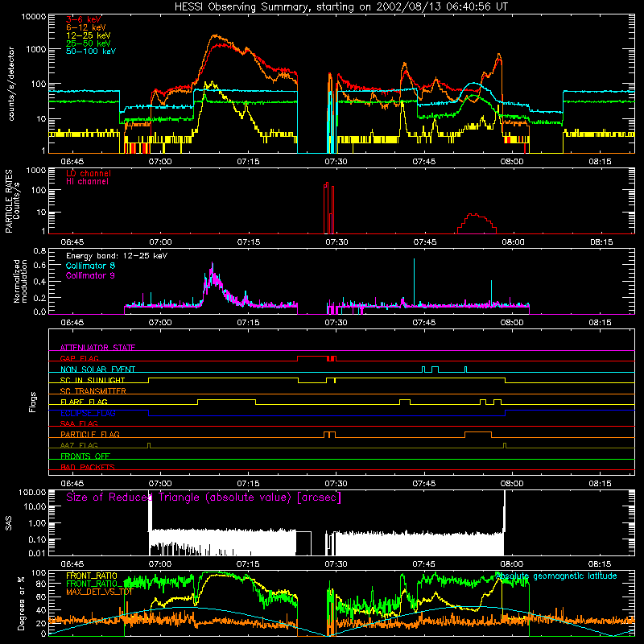Viewport: 644px width, 644px height.
Task: Select the NON_SOLAR_EVENT flag label
Action: click(x=97, y=369)
